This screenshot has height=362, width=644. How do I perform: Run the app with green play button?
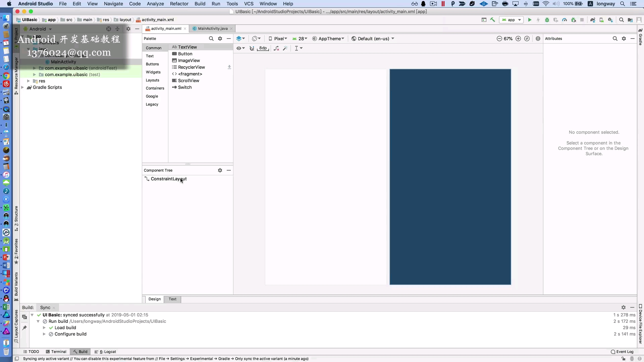pos(530,20)
